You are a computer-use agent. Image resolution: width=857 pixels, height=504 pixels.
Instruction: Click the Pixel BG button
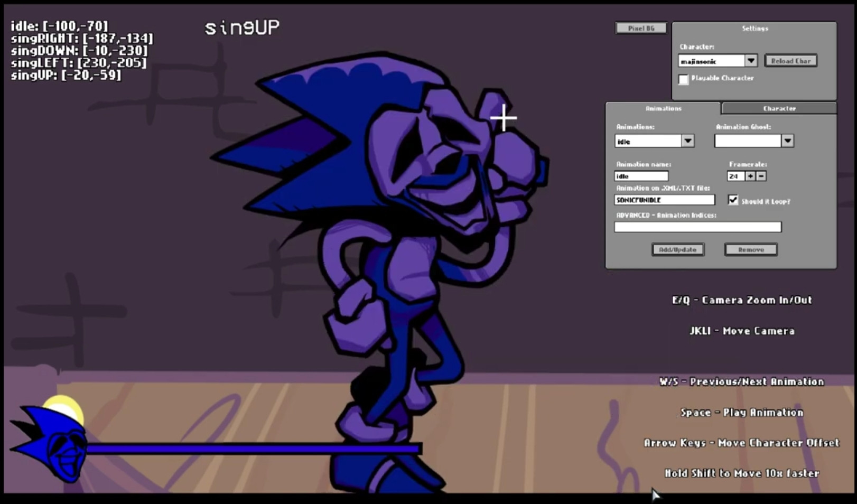(641, 27)
